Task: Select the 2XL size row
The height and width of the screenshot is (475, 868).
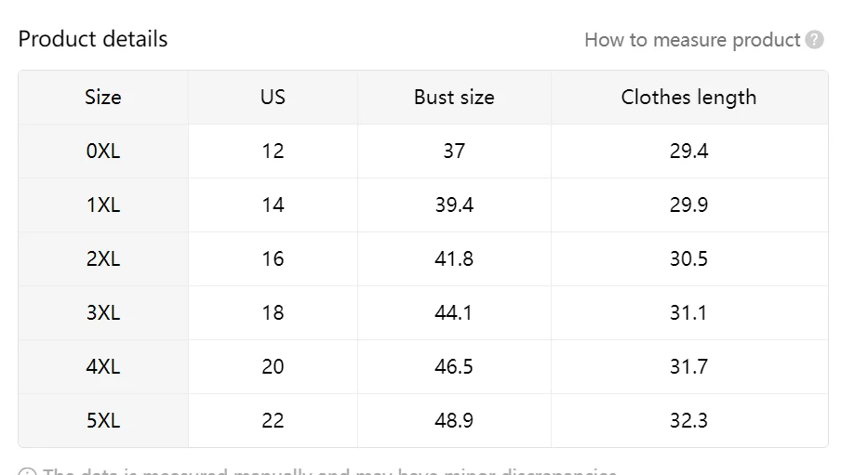Action: point(102,259)
